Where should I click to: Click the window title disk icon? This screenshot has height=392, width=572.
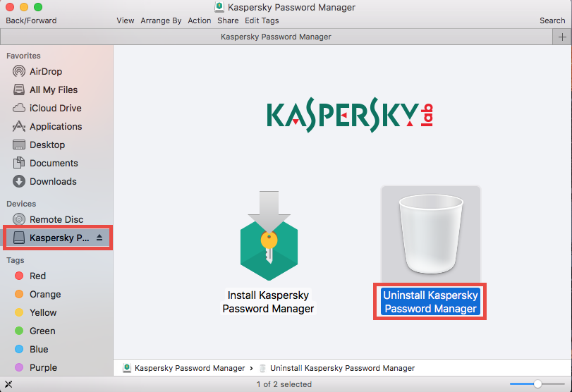tap(219, 7)
